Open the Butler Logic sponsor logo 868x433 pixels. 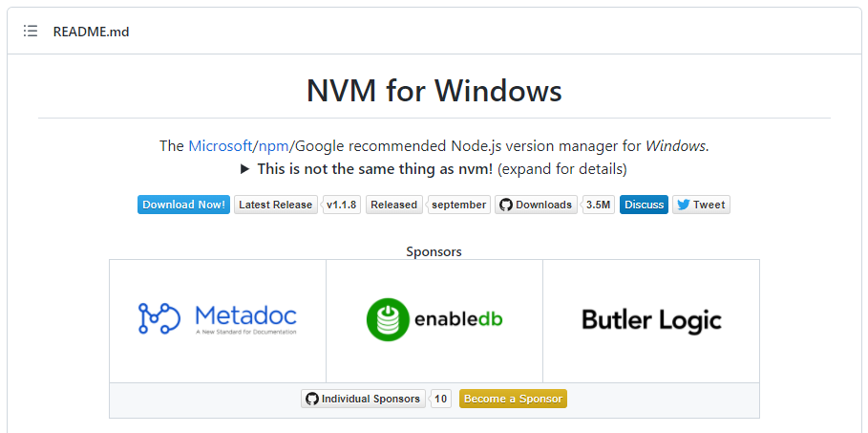(x=651, y=320)
